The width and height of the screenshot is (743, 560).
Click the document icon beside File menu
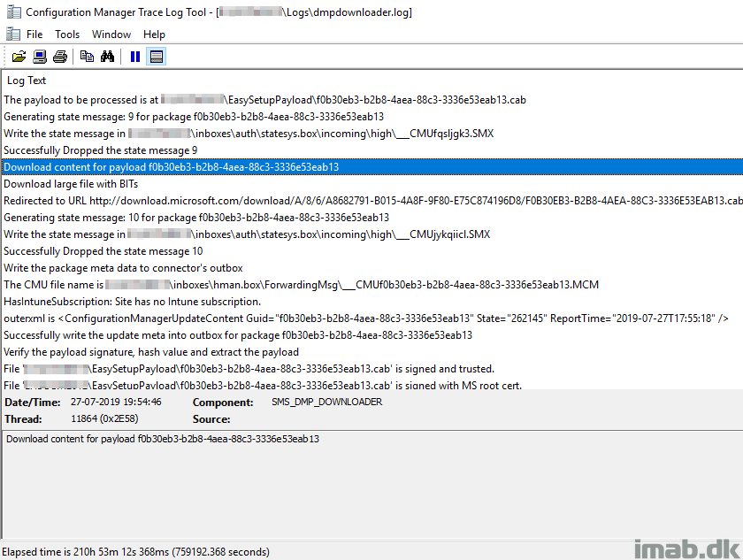[x=12, y=35]
